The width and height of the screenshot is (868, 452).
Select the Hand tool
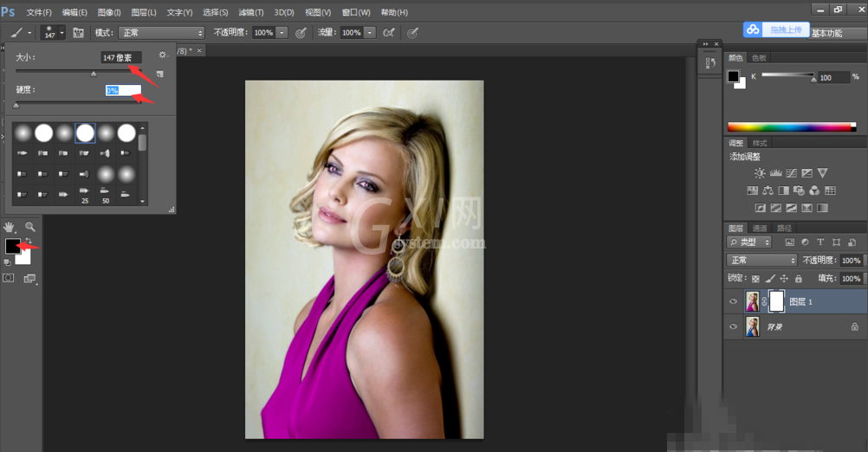pos(9,227)
